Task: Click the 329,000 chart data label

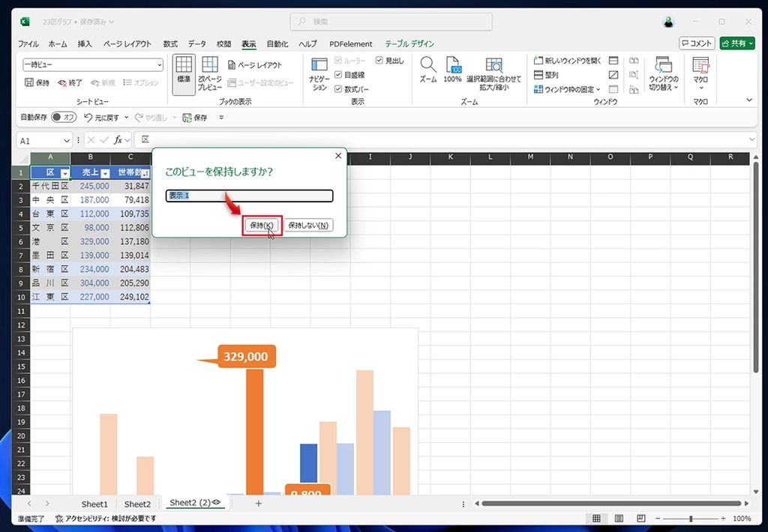Action: tap(246, 357)
